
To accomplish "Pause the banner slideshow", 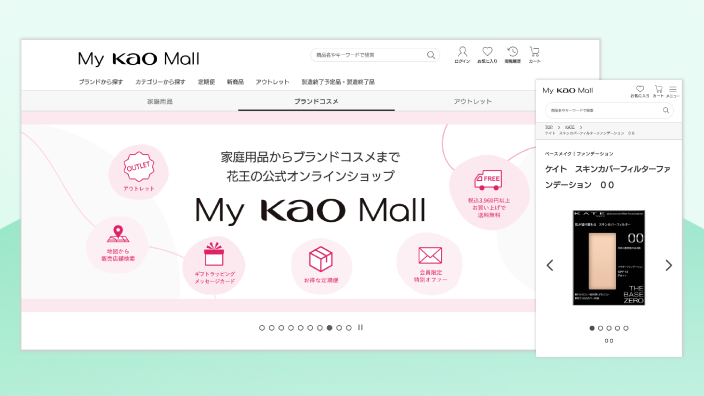I will [360, 328].
